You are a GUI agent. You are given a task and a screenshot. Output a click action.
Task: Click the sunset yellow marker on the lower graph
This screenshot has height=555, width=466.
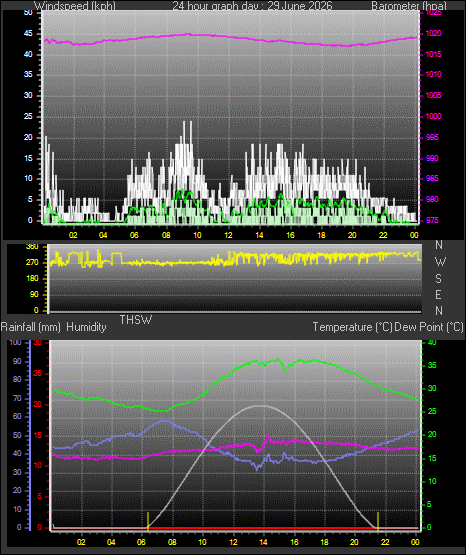pyautogui.click(x=378, y=521)
